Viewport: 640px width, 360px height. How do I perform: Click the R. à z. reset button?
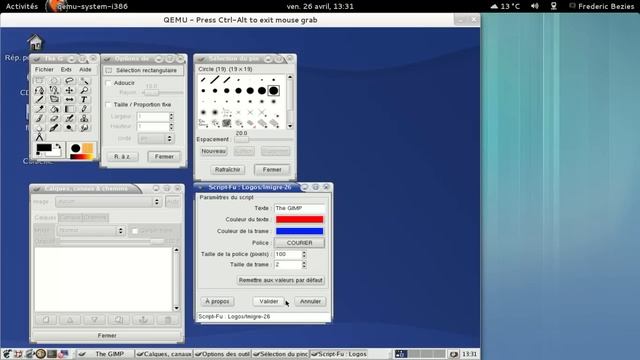coord(122,157)
